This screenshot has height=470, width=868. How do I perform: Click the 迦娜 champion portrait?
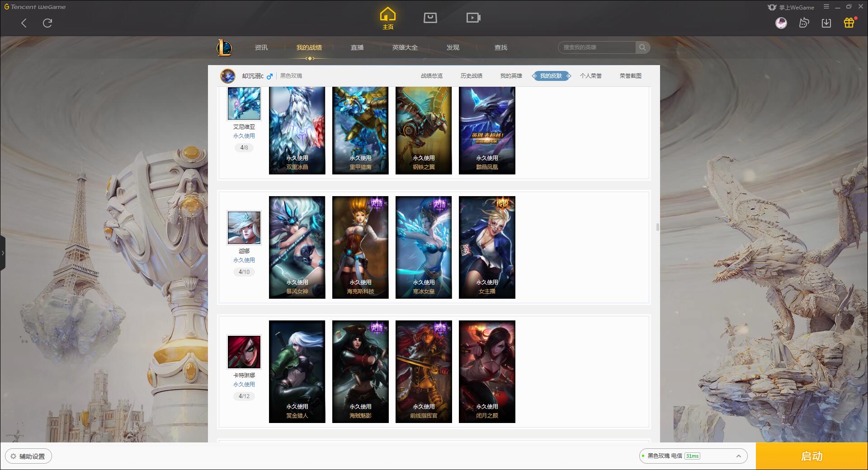(244, 228)
